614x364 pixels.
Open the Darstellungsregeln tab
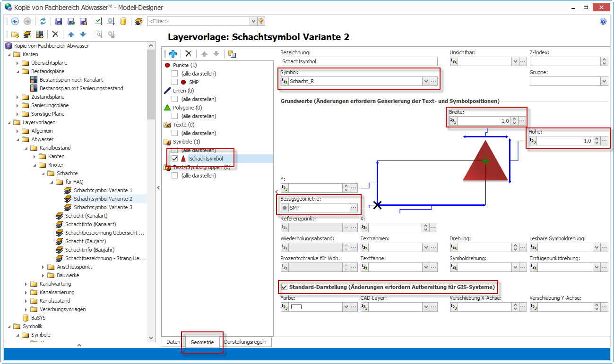(x=247, y=342)
